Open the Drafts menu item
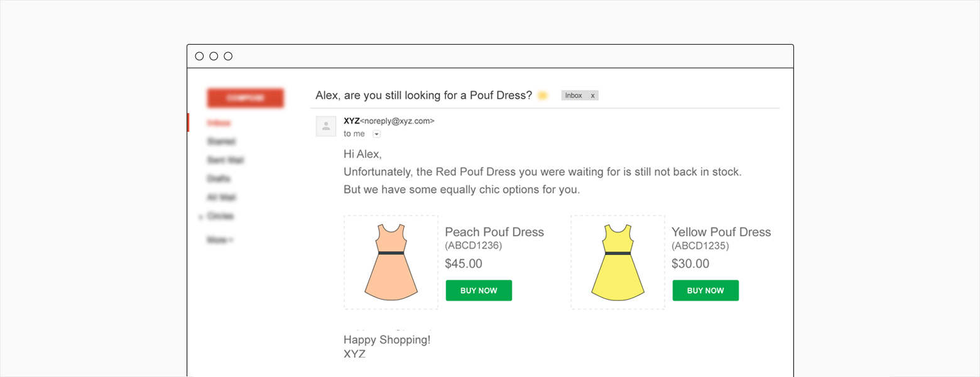 click(x=219, y=179)
